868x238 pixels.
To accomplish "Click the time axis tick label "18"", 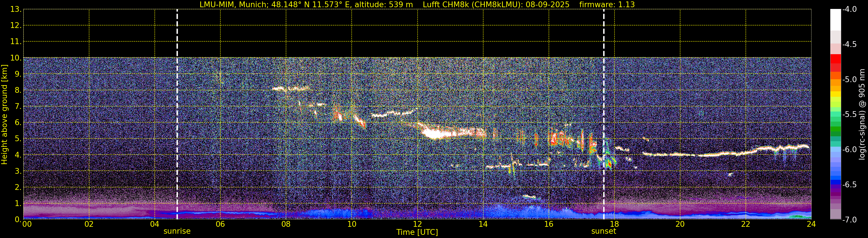I will (615, 224).
